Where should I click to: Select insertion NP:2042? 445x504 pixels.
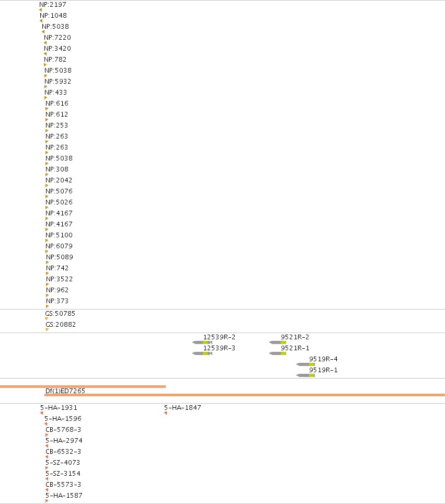coord(59,180)
